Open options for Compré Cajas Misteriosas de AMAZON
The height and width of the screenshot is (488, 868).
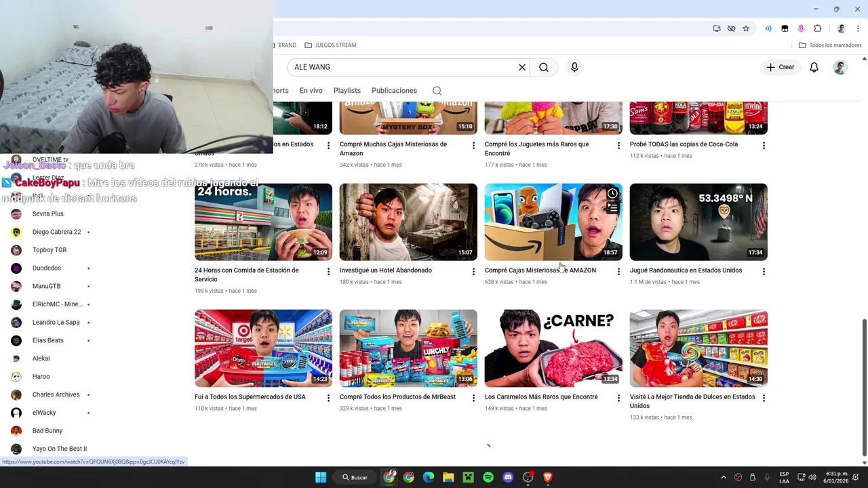click(x=618, y=272)
